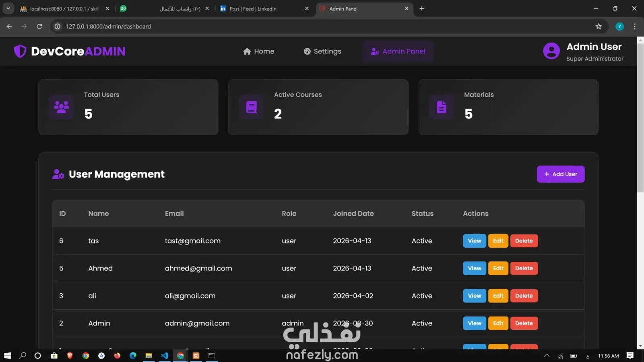
Task: Select the Admin Panel nav item
Action: point(398,51)
